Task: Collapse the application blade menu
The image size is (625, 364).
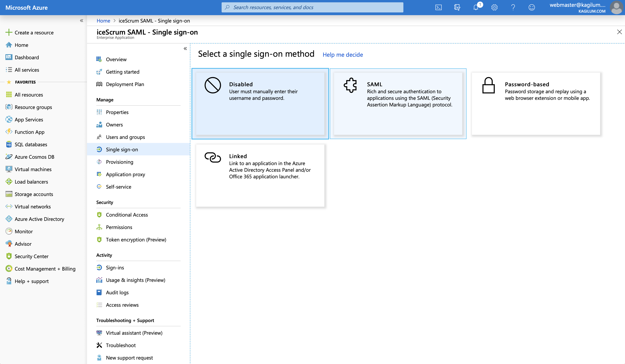Action: click(x=185, y=49)
